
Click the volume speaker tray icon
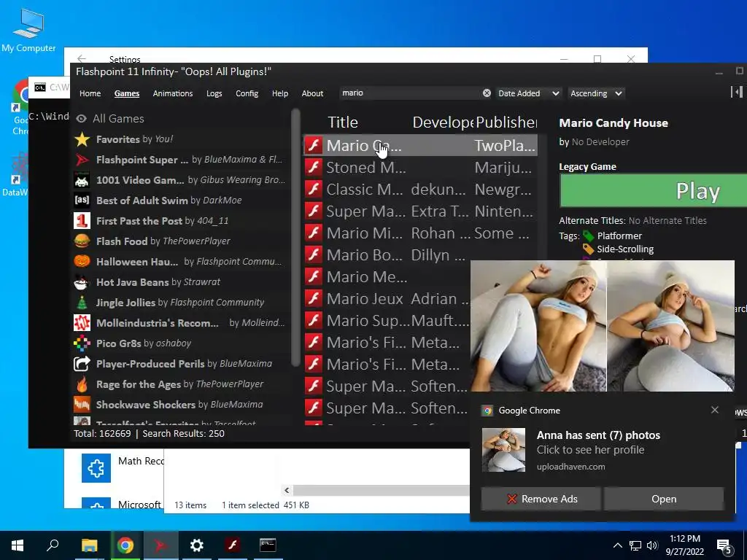652,545
